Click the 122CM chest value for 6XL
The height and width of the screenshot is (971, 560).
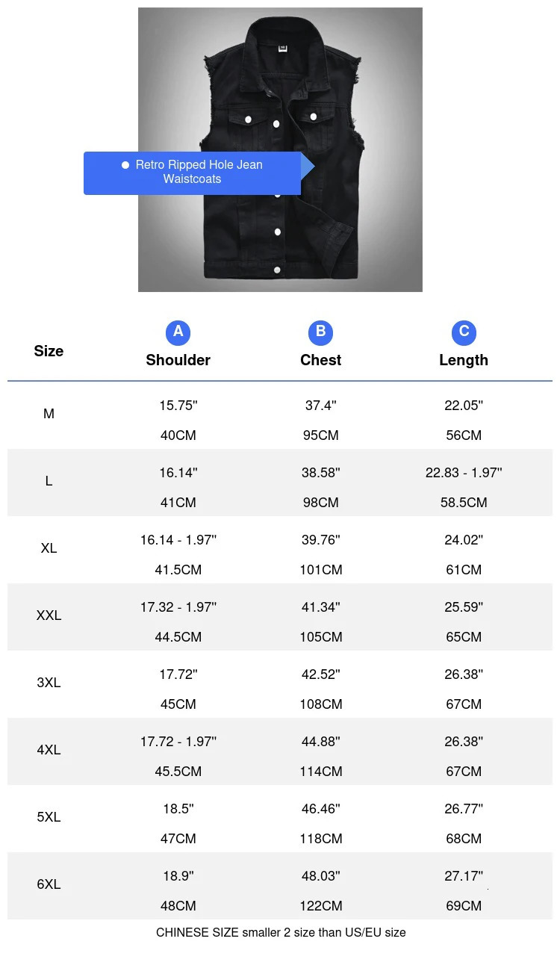coord(321,906)
